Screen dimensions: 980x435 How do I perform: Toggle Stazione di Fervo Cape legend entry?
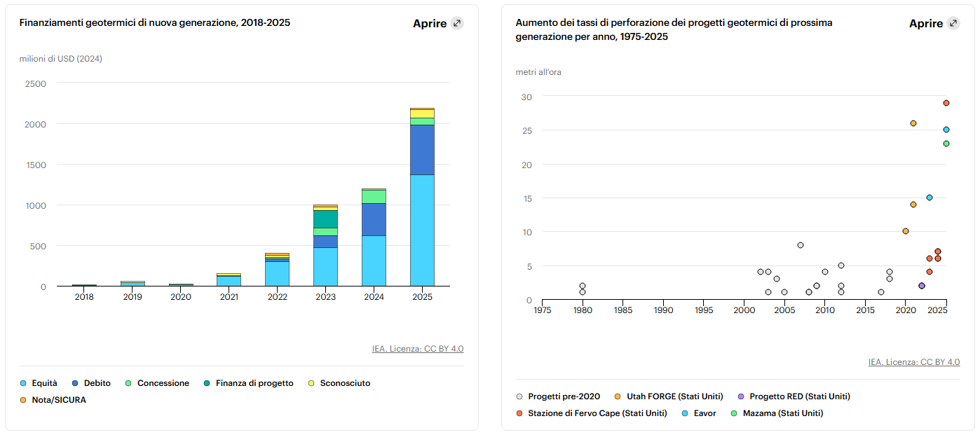(x=591, y=413)
